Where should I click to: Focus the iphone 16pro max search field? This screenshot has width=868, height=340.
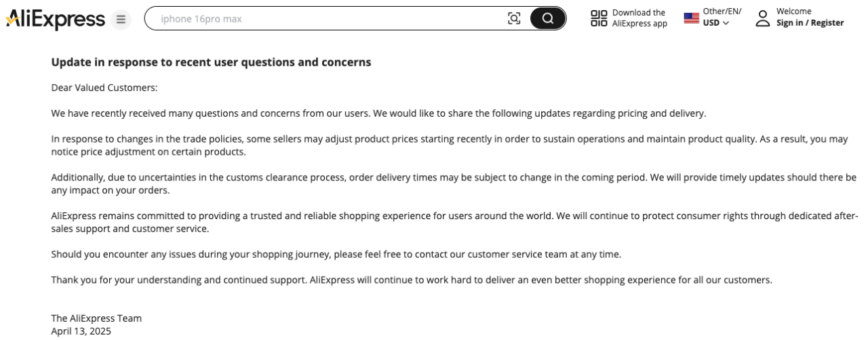(x=325, y=19)
